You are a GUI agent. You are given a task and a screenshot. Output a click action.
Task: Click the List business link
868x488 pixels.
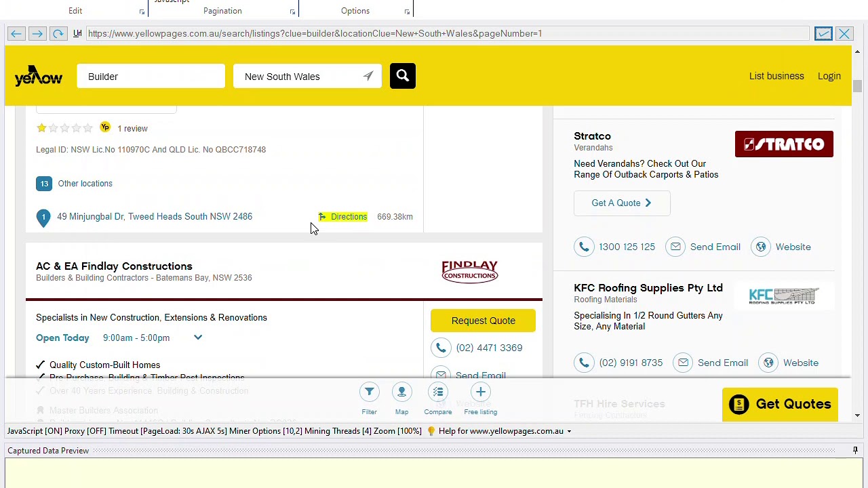(x=776, y=76)
